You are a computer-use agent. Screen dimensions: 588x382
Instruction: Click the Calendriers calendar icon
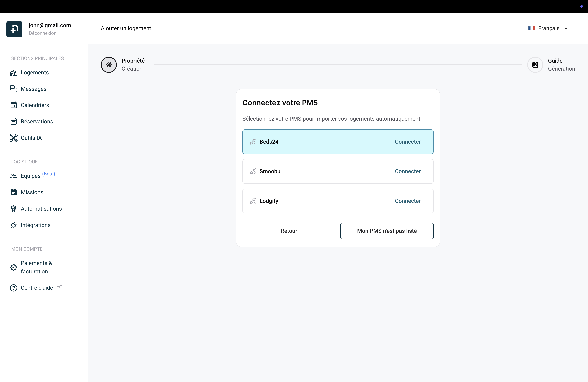14,105
